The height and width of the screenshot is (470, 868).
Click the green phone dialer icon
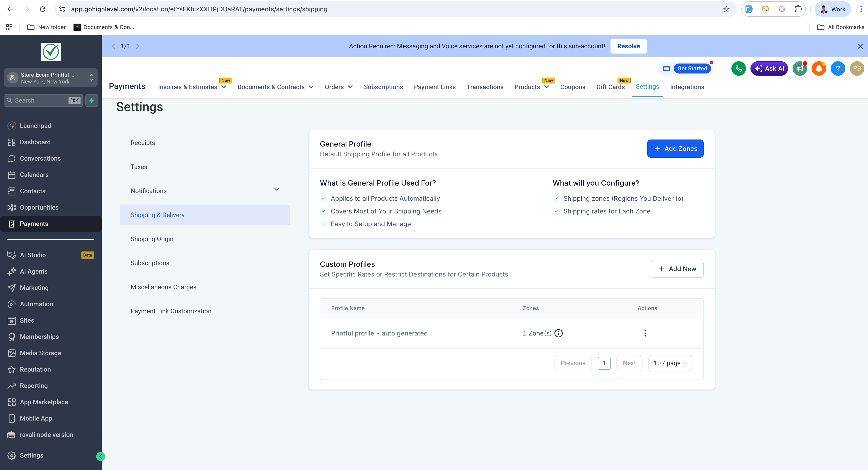click(x=738, y=69)
